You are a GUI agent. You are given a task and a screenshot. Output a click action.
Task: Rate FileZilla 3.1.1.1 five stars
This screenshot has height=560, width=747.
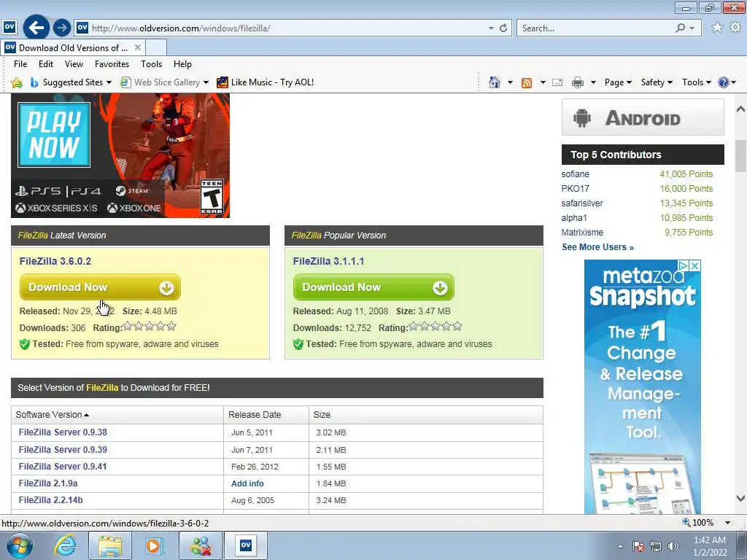pyautogui.click(x=457, y=326)
